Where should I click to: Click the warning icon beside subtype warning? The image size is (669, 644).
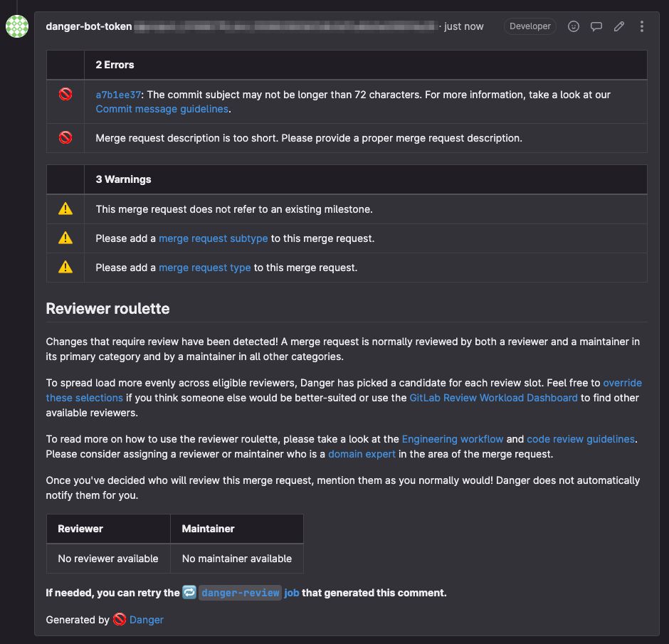click(x=65, y=238)
